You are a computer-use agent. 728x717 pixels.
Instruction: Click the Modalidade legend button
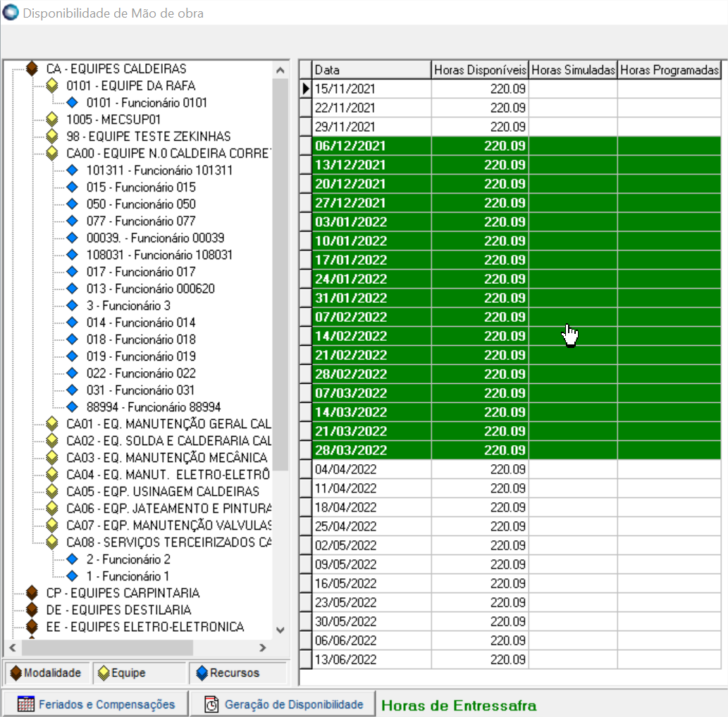click(47, 673)
